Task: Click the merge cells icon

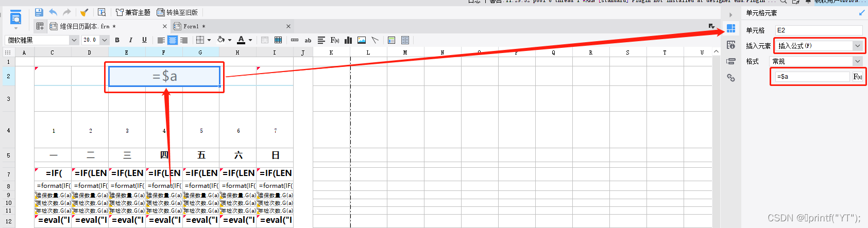Action: click(x=265, y=40)
